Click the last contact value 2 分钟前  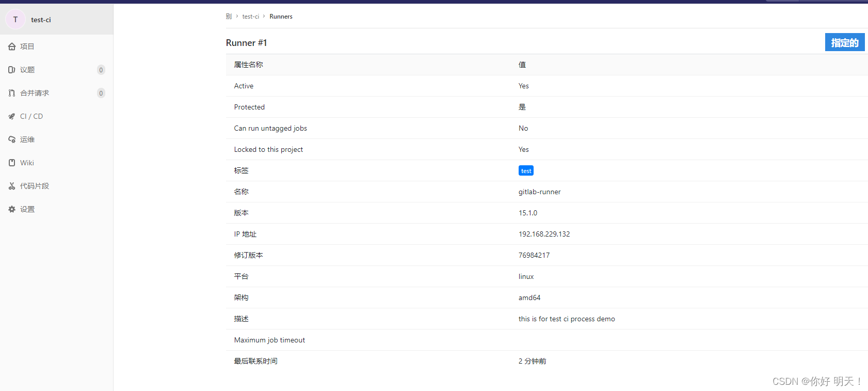[532, 361]
